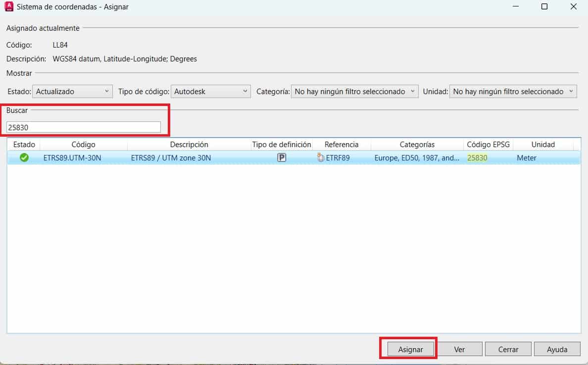Click the Unidad column header

(543, 145)
